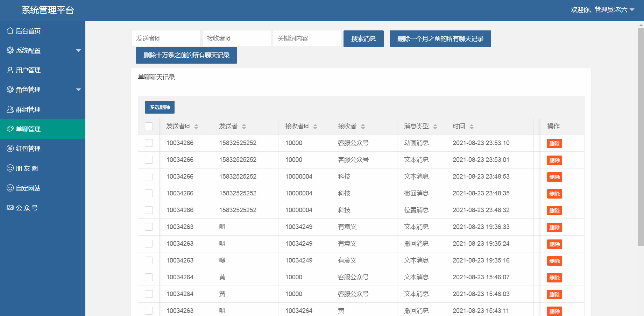This screenshot has height=316, width=644.
Task: Click the 搜索消息 button
Action: tap(363, 39)
